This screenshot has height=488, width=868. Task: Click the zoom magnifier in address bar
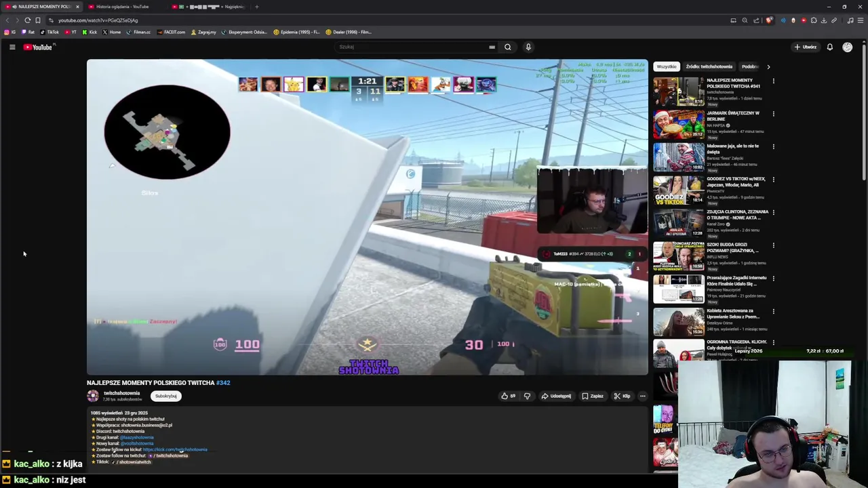(745, 20)
